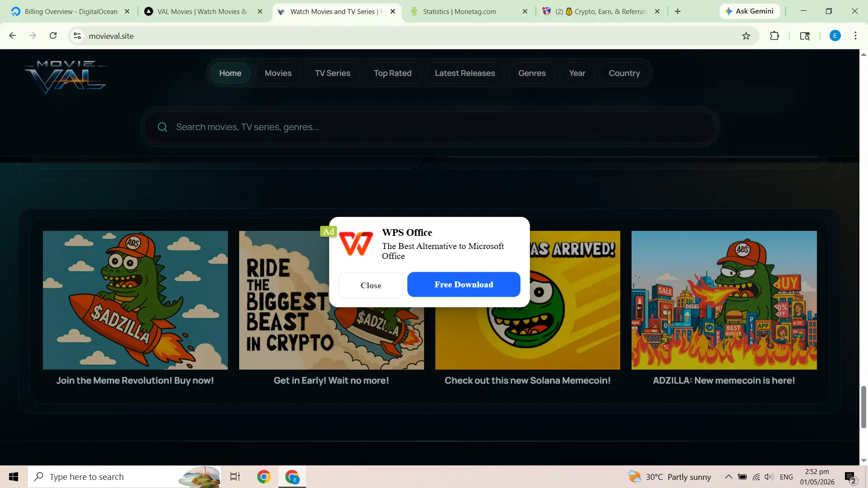Open the Chrome profile avatar E
868x488 pixels.
coord(835,36)
